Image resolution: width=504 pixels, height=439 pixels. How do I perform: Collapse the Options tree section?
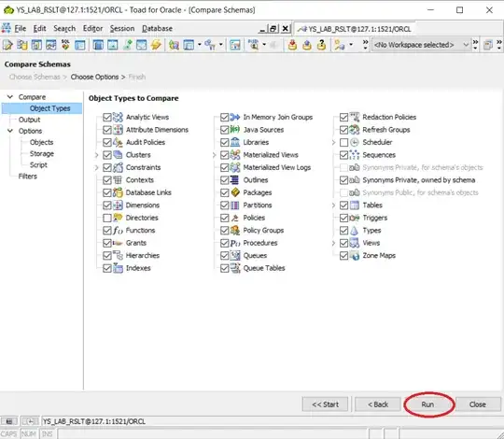pos(10,131)
